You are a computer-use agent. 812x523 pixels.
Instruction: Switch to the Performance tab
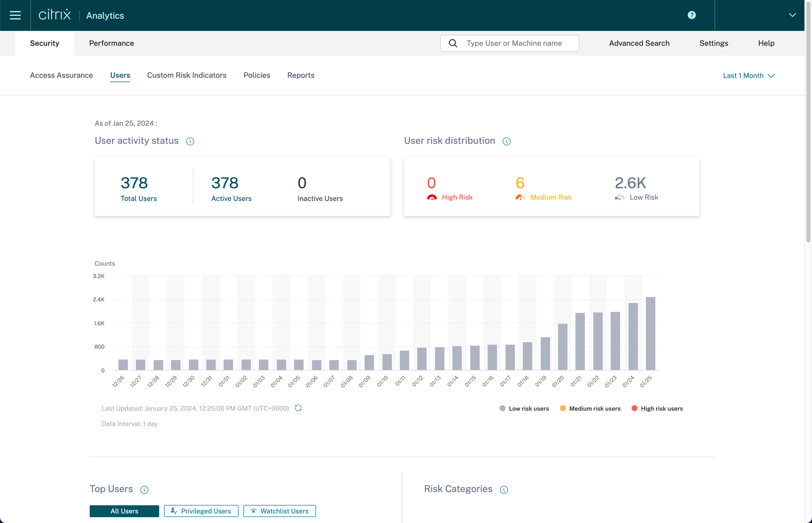pyautogui.click(x=111, y=43)
